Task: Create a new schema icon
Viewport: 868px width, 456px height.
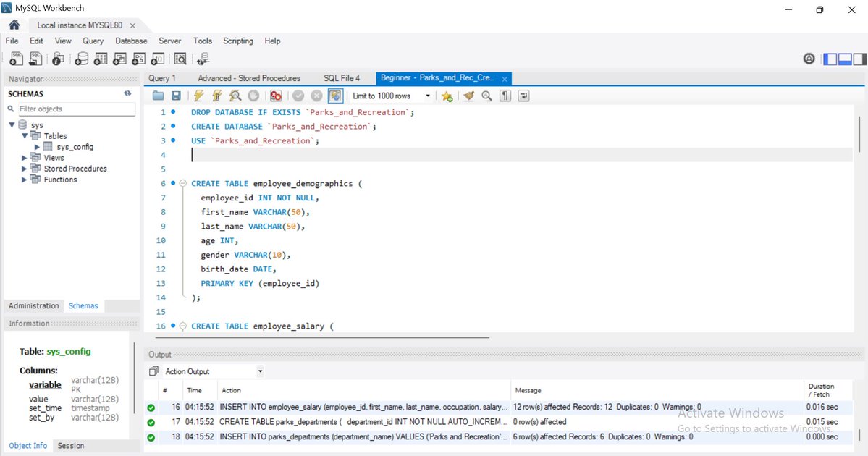Action: pos(81,59)
